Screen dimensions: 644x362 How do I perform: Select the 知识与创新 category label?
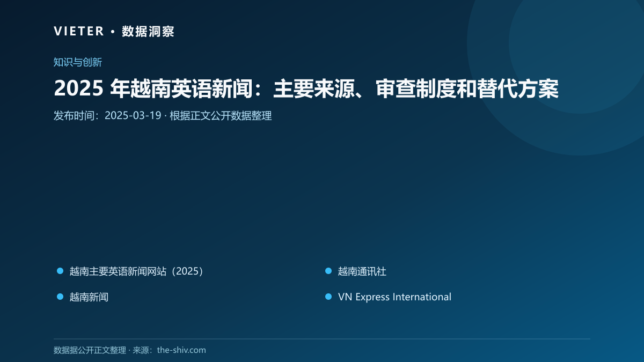[x=78, y=62]
